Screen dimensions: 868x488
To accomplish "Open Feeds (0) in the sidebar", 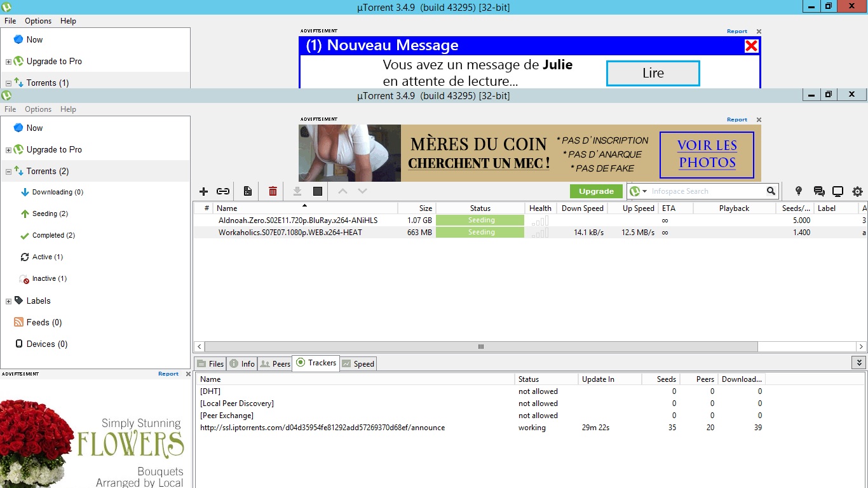I will 44,322.
